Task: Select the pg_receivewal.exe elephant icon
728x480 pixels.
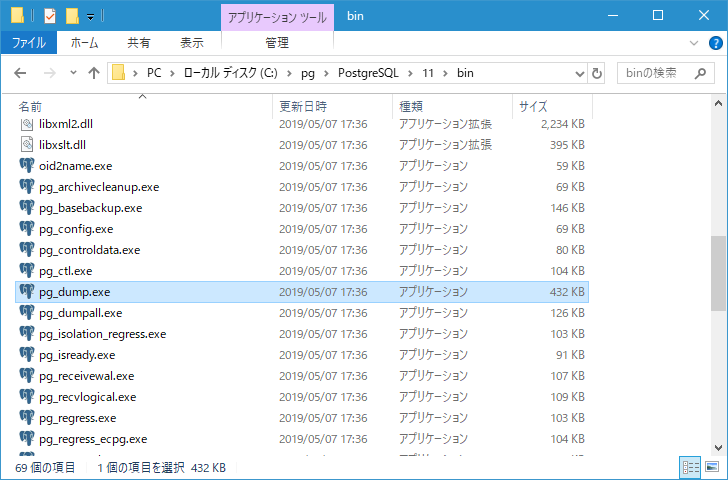Action: tap(27, 376)
